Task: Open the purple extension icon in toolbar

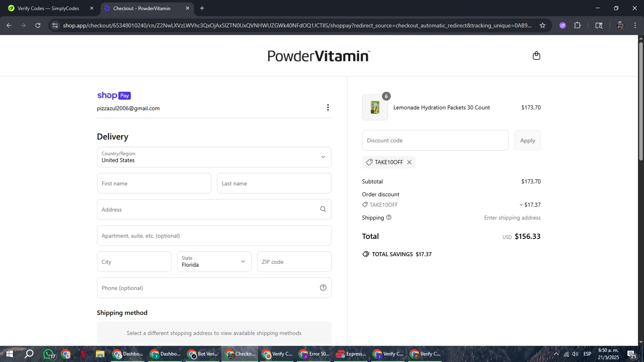Action: 563,26
